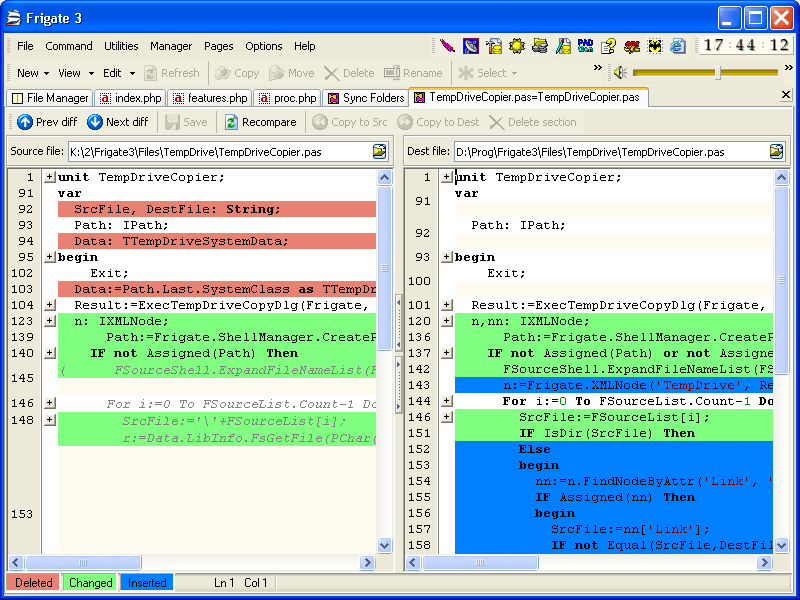Open the Utilities menu
Screen dimensions: 800x600
click(x=121, y=46)
